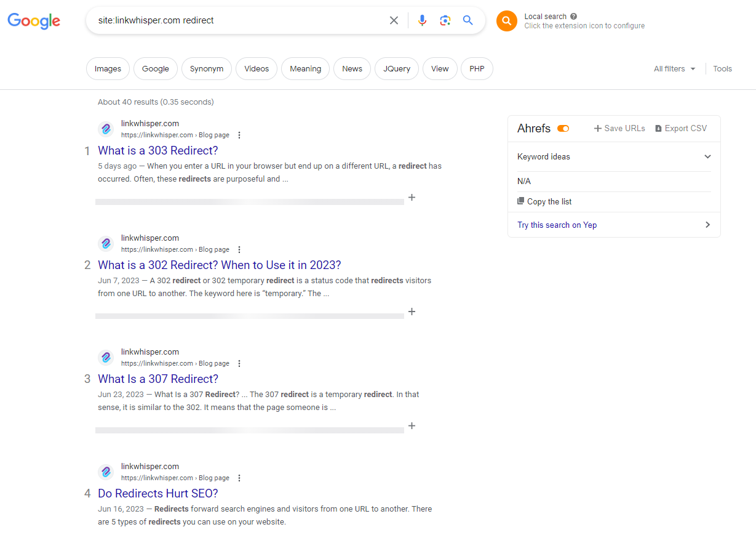Clear the search query with the X icon
Image resolution: width=756 pixels, height=535 pixels.
[394, 20]
